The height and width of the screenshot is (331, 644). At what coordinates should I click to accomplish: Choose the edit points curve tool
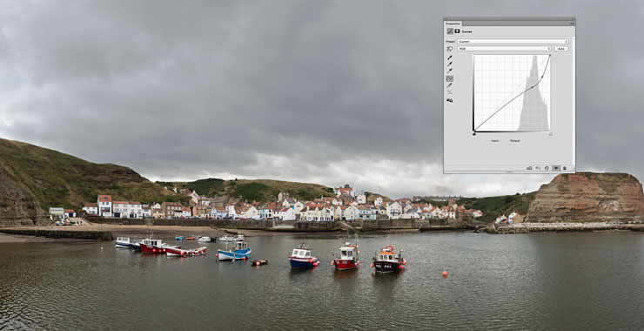pos(450,78)
